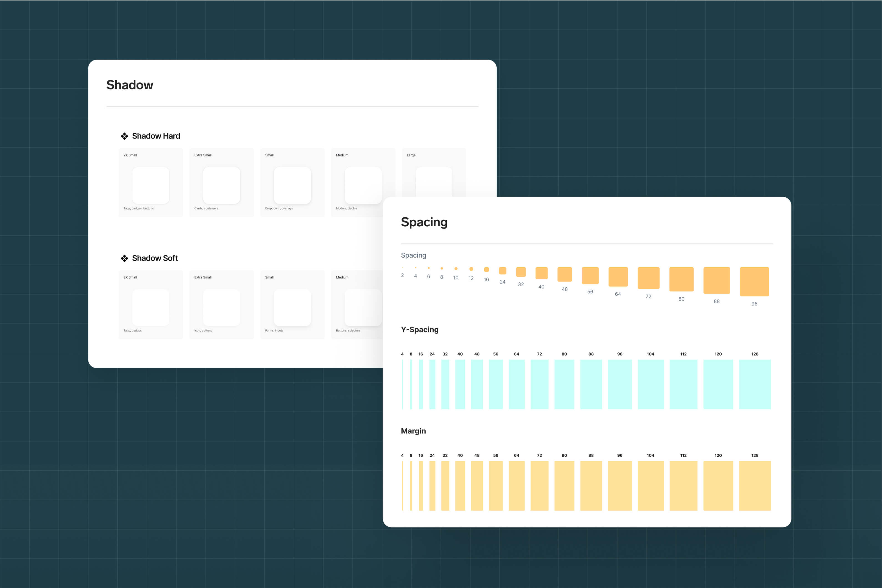Viewport: 882px width, 588px height.
Task: Select the cyan Y-Spacing bar labeled 128
Action: point(755,384)
